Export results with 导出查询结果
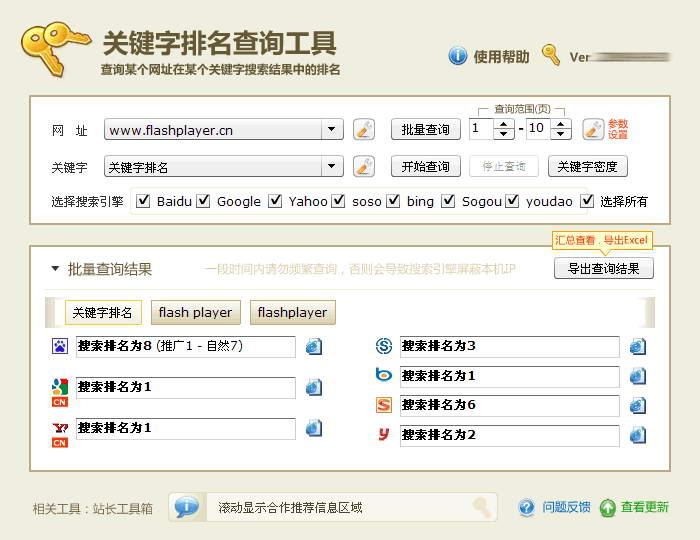 pyautogui.click(x=604, y=269)
